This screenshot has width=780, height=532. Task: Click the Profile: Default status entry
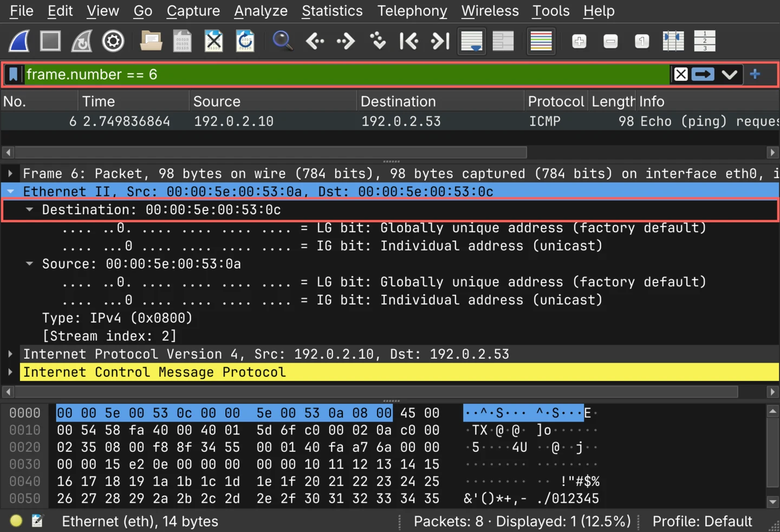tap(702, 521)
